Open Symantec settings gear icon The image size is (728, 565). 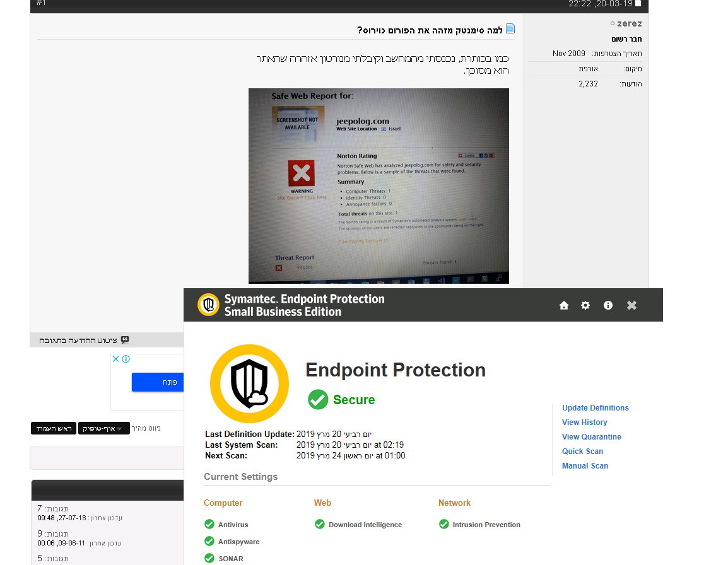point(585,305)
